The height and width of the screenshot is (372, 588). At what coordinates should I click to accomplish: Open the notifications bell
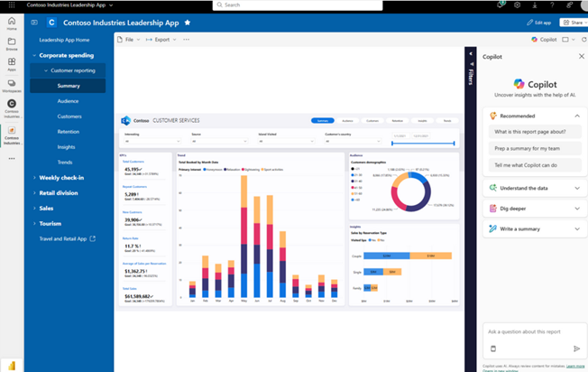pos(501,5)
